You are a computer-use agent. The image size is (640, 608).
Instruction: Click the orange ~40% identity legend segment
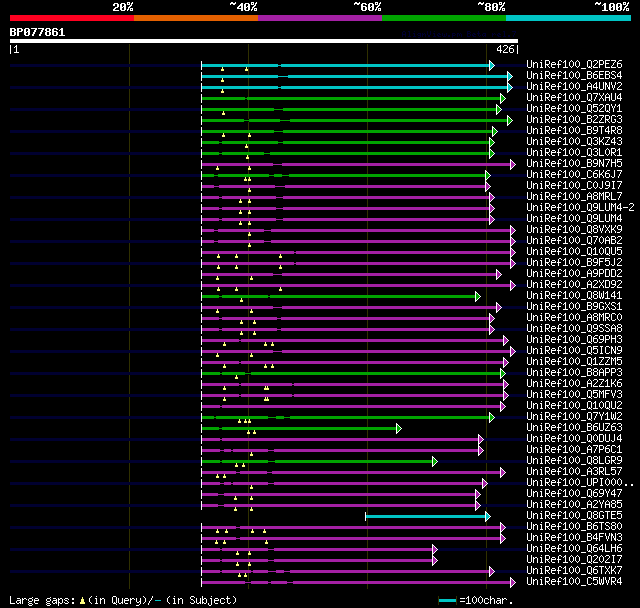pos(196,18)
